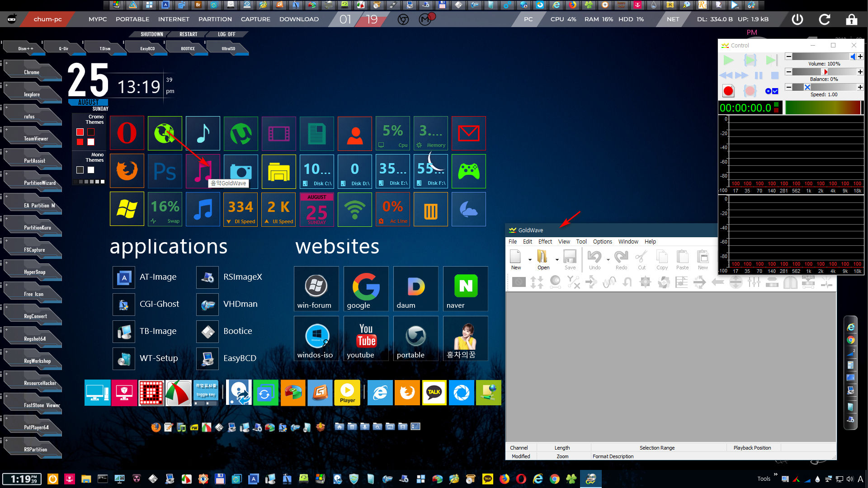
Task: Click the padlock lock icon in top bar
Action: [x=851, y=19]
